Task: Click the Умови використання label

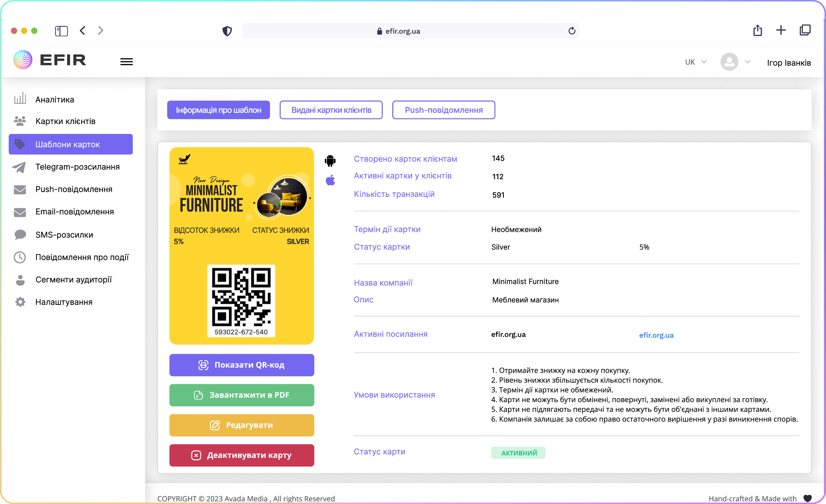Action: pos(394,395)
